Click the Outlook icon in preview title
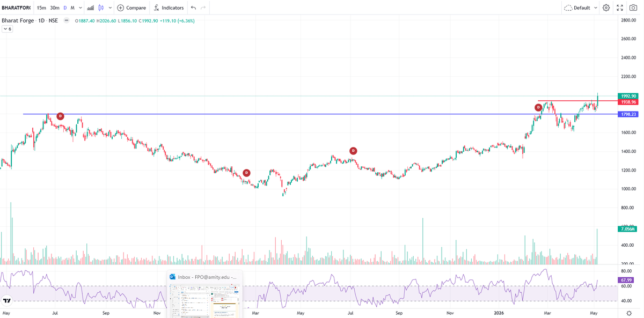The height and width of the screenshot is (318, 644). [172, 277]
